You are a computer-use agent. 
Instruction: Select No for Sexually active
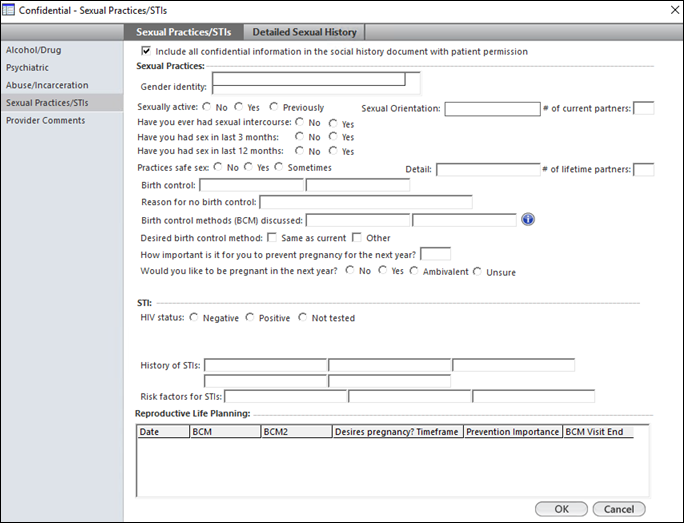point(207,107)
